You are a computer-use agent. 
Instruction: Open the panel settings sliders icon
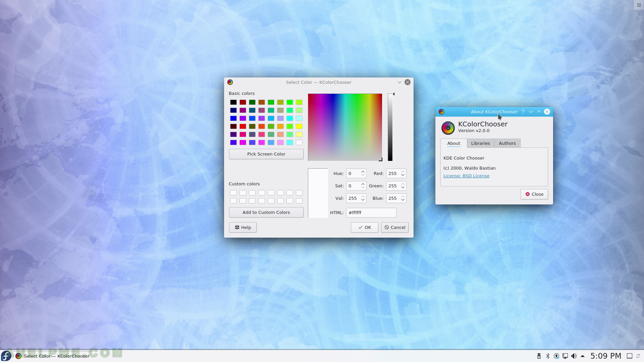[x=639, y=356]
